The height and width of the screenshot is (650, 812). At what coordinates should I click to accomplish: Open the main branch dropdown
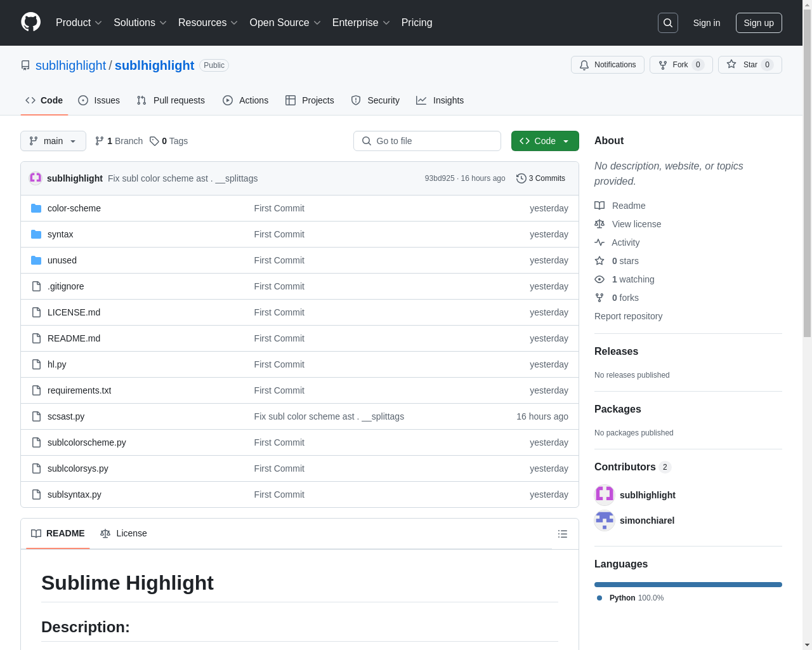click(x=53, y=141)
